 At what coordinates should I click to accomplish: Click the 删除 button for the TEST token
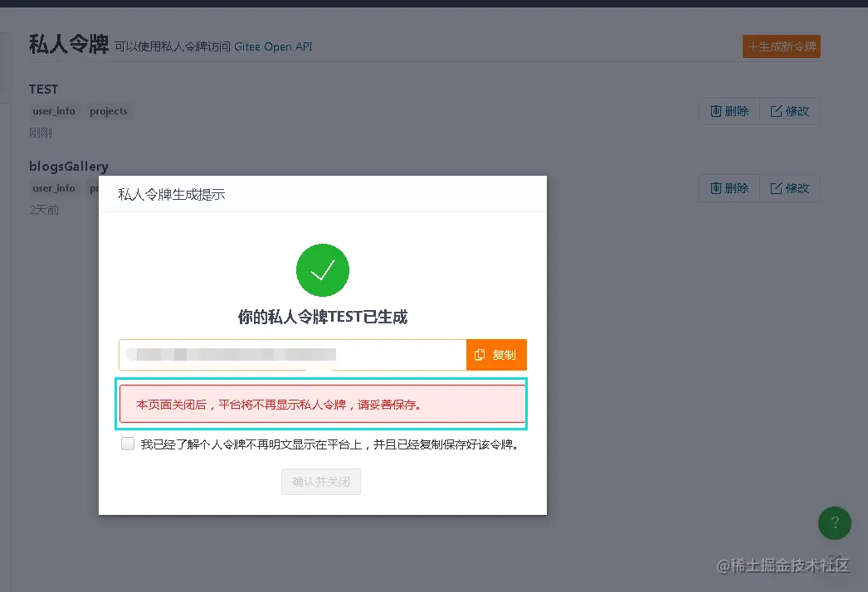pyautogui.click(x=729, y=110)
